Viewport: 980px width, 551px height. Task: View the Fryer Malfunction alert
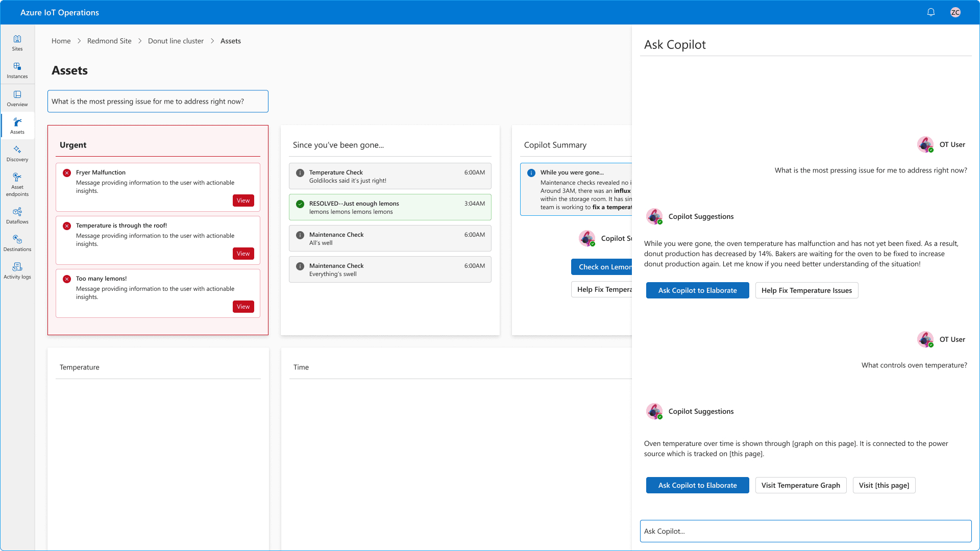[243, 201]
